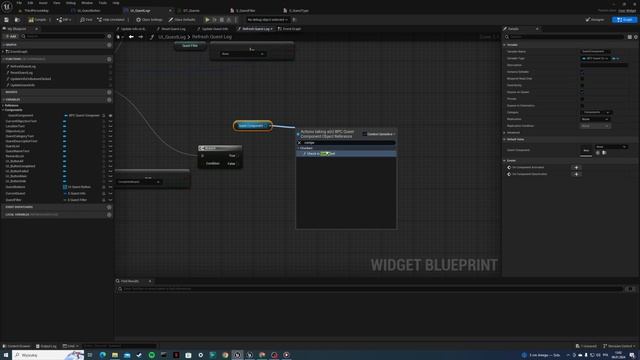Add new variable via Variables section plus
The width and height of the screenshot is (640, 360).
click(109, 100)
